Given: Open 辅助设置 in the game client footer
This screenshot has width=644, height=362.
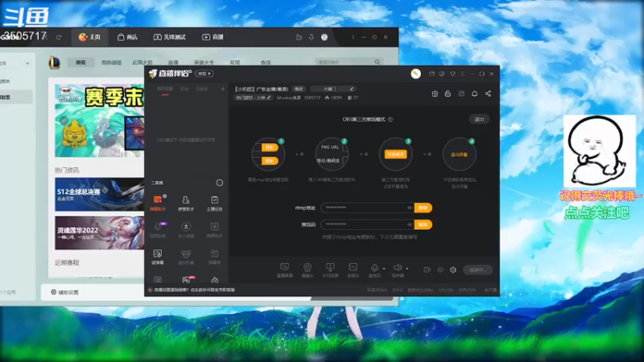Looking at the screenshot, I should 65,292.
